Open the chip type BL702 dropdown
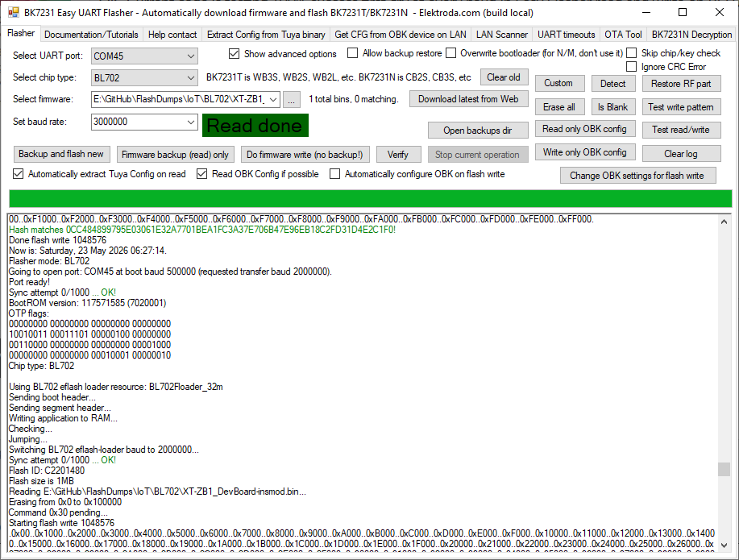The width and height of the screenshot is (739, 560). click(x=144, y=78)
